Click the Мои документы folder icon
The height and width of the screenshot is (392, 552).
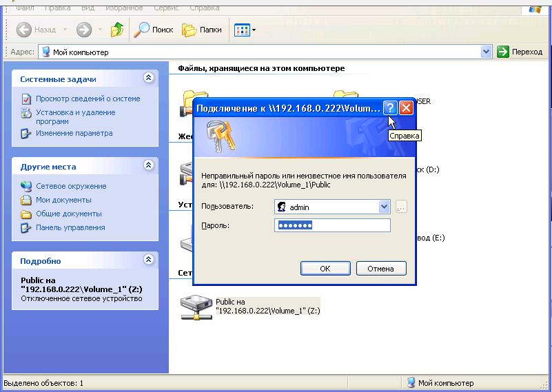point(26,200)
